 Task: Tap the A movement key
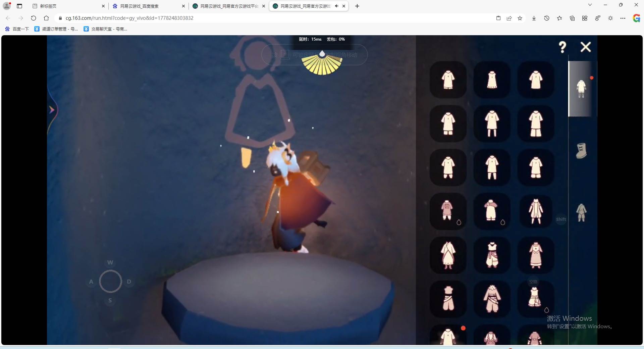pyautogui.click(x=91, y=282)
